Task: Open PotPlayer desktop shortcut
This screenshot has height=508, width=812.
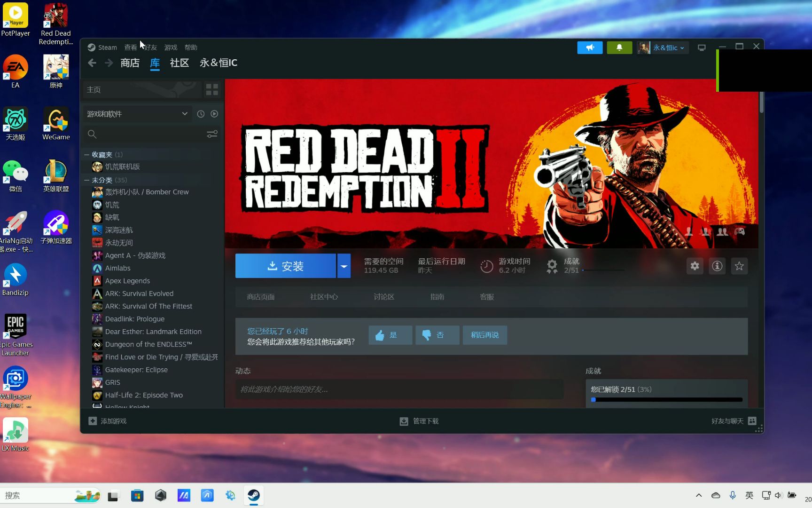Action: click(16, 20)
